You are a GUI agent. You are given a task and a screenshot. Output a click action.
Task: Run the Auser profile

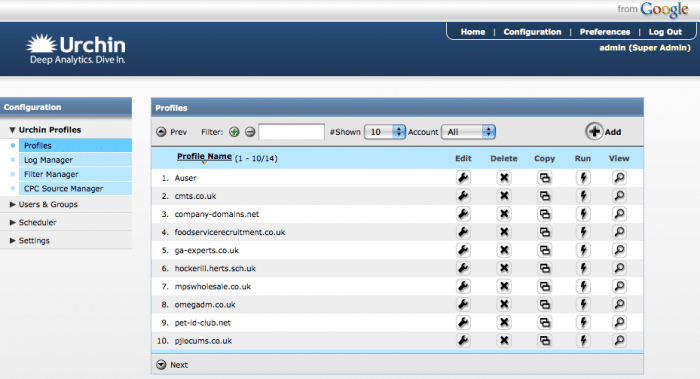coord(583,178)
